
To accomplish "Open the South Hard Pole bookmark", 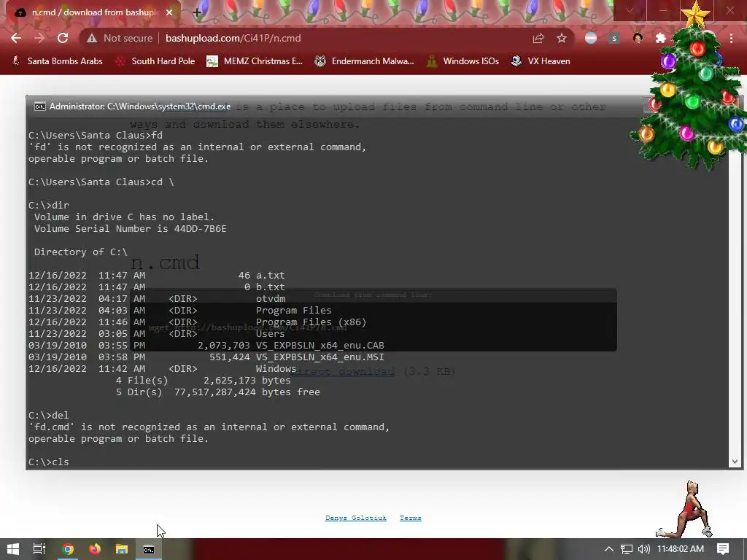I will 155,61.
